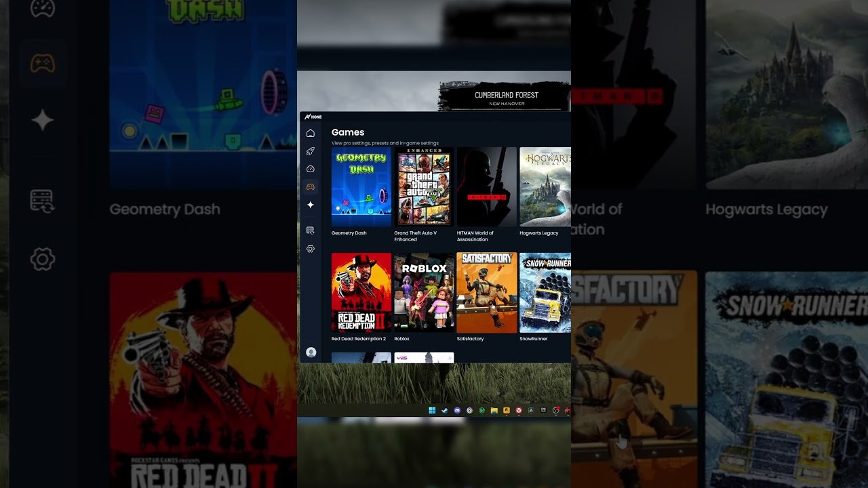Click the Satisfactory game title label
Screen dimensions: 868x488
471,339
